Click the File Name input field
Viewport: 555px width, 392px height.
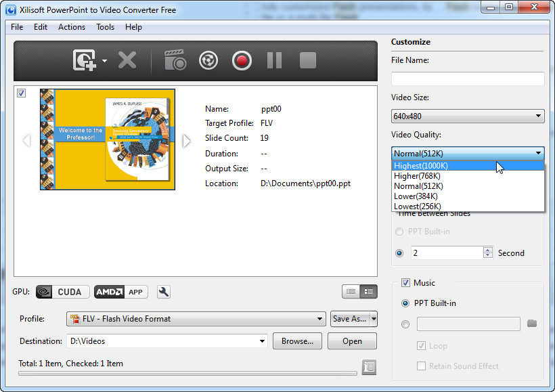(468, 79)
